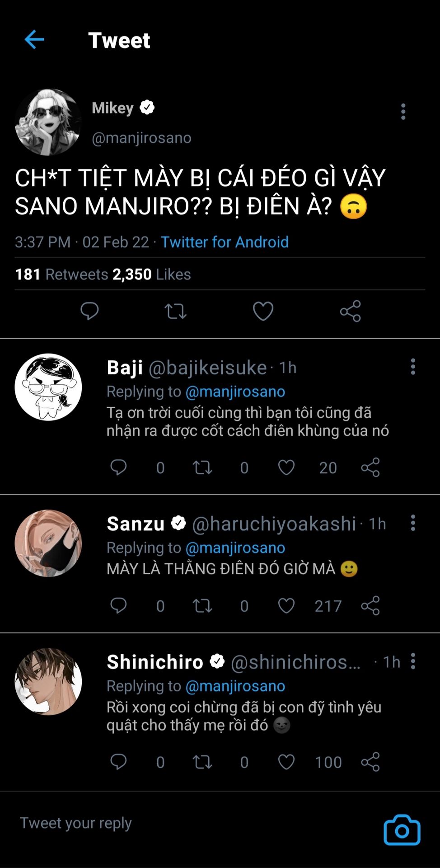Image resolution: width=440 pixels, height=868 pixels.
Task: Like Mikey's main tweet
Action: 263,311
